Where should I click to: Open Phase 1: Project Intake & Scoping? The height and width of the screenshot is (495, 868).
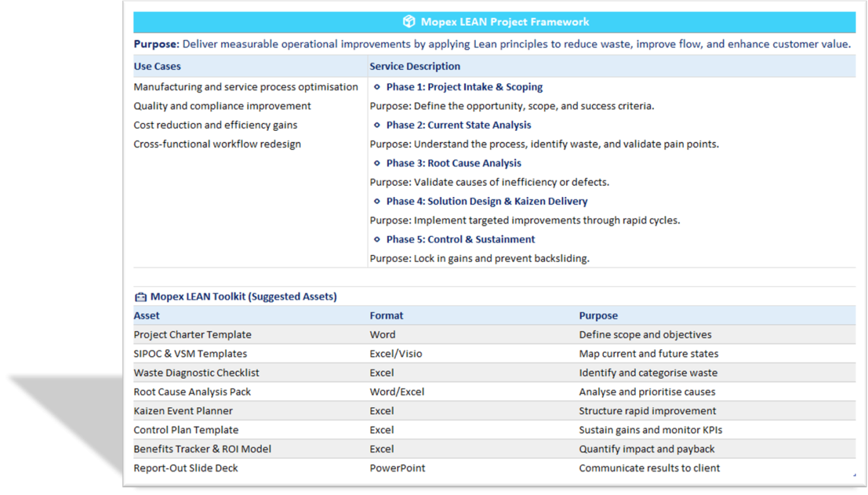tap(464, 87)
